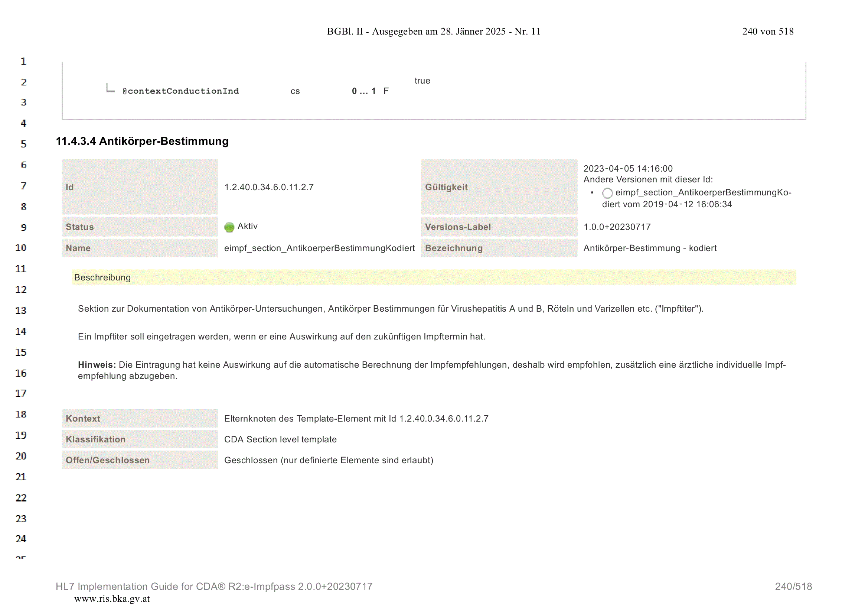
Task: Click the bold Hinweis: text
Action: 97,365
